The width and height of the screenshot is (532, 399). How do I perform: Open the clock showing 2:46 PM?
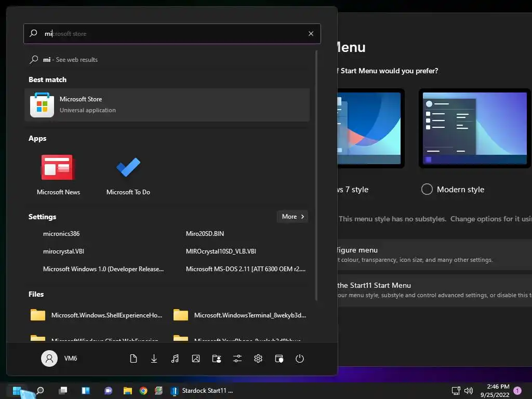[495, 391]
